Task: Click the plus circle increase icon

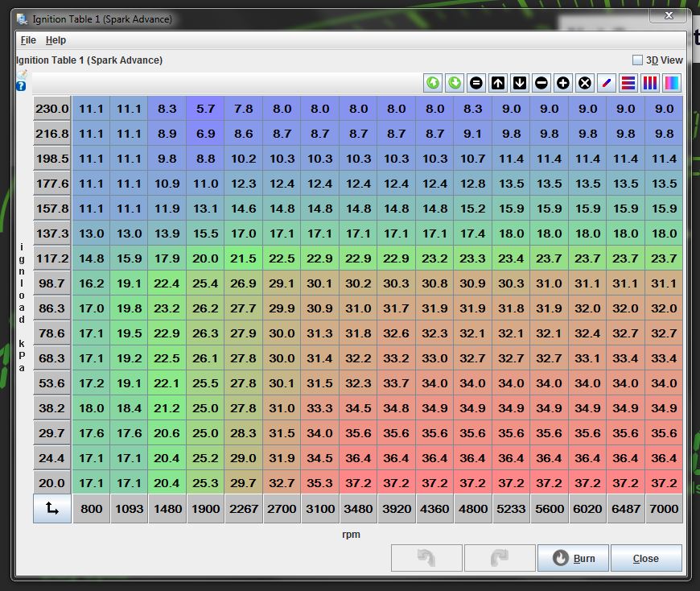Action: click(x=563, y=83)
